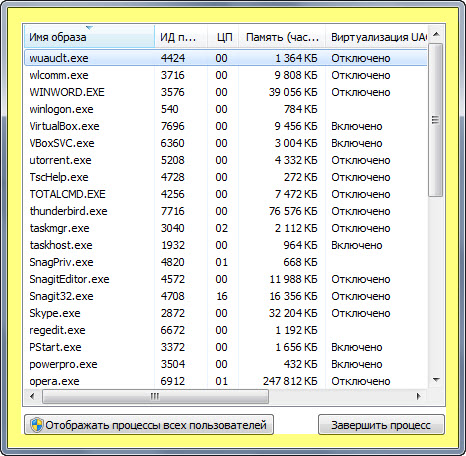The width and height of the screenshot is (466, 456).
Task: Click CPU value 16 for Snagit32.exe
Action: [222, 296]
